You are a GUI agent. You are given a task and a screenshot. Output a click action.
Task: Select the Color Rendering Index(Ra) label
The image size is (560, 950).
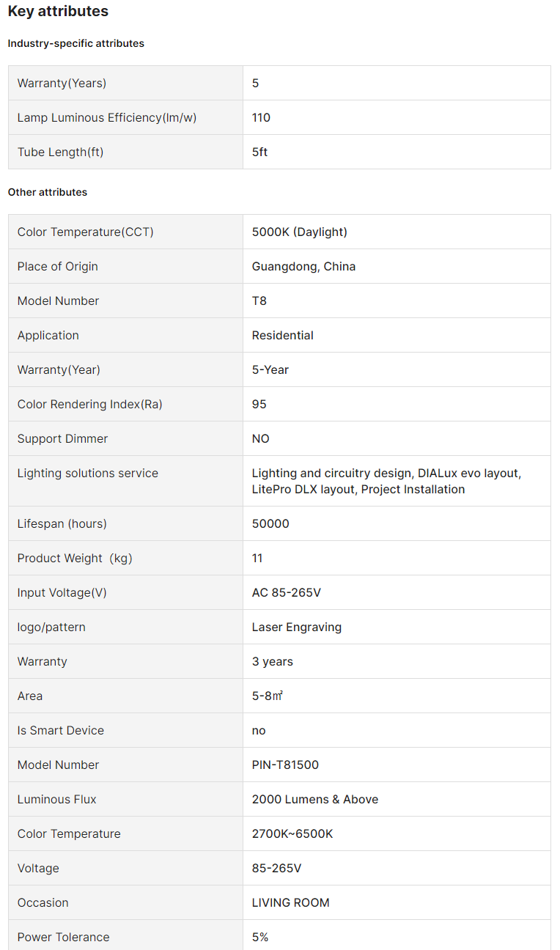[x=90, y=404]
